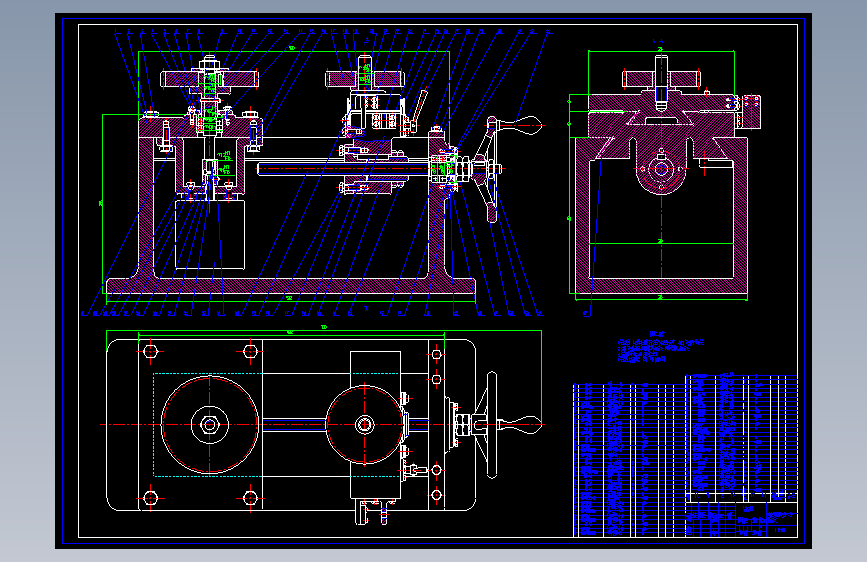Select the hatched base plate of the front view
The height and width of the screenshot is (562, 867).
[290, 286]
